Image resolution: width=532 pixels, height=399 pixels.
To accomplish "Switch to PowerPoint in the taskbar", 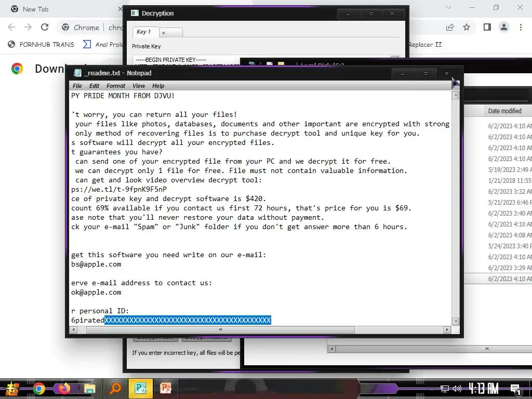I will (166, 389).
